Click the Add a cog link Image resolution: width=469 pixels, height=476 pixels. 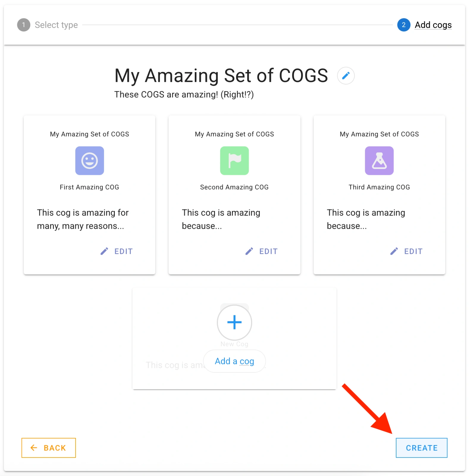(x=234, y=361)
